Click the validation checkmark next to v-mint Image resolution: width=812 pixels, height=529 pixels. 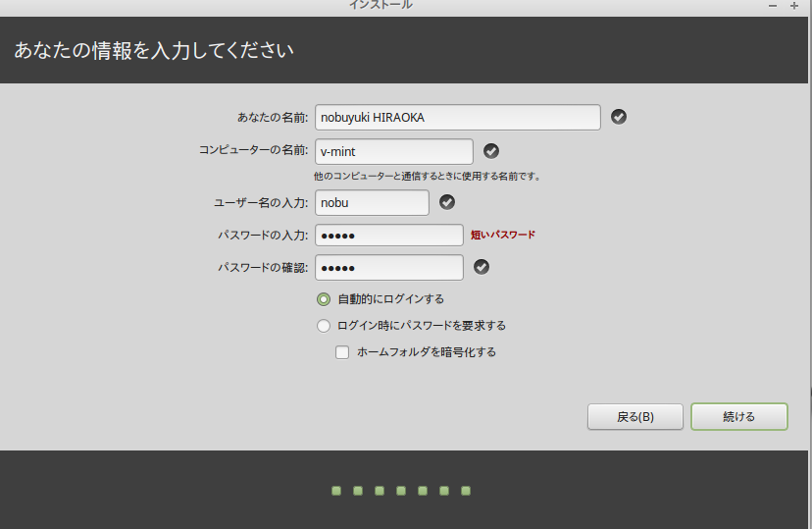[x=491, y=151]
